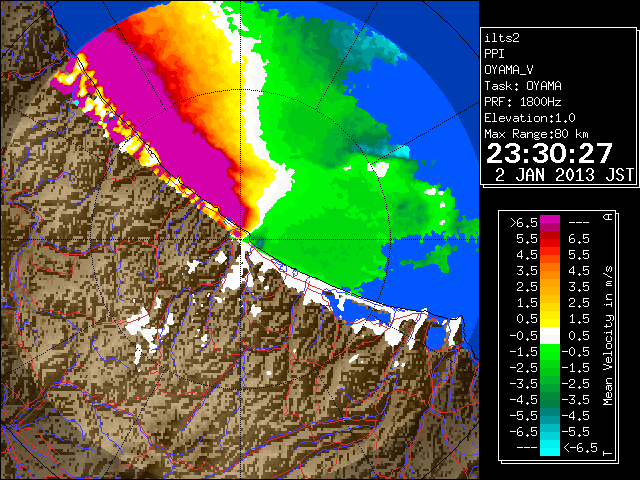
Task: Click the "Task: OYAMA" line
Action: (523, 86)
